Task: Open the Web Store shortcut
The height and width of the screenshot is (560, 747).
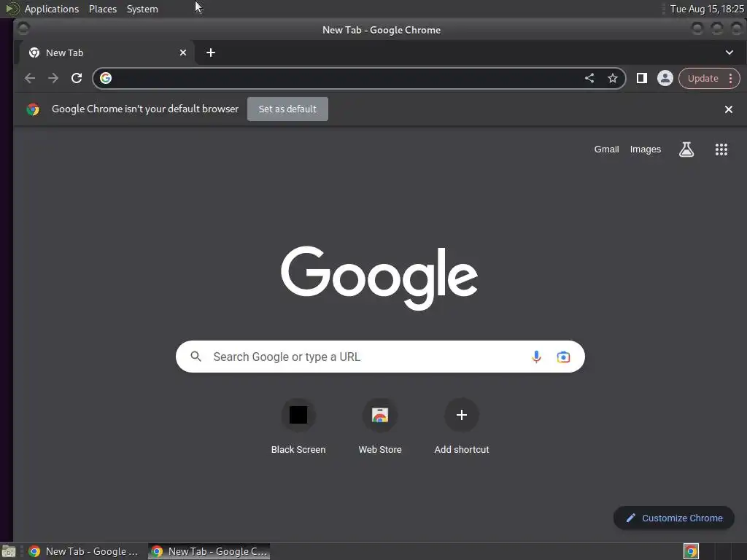Action: pyautogui.click(x=380, y=427)
